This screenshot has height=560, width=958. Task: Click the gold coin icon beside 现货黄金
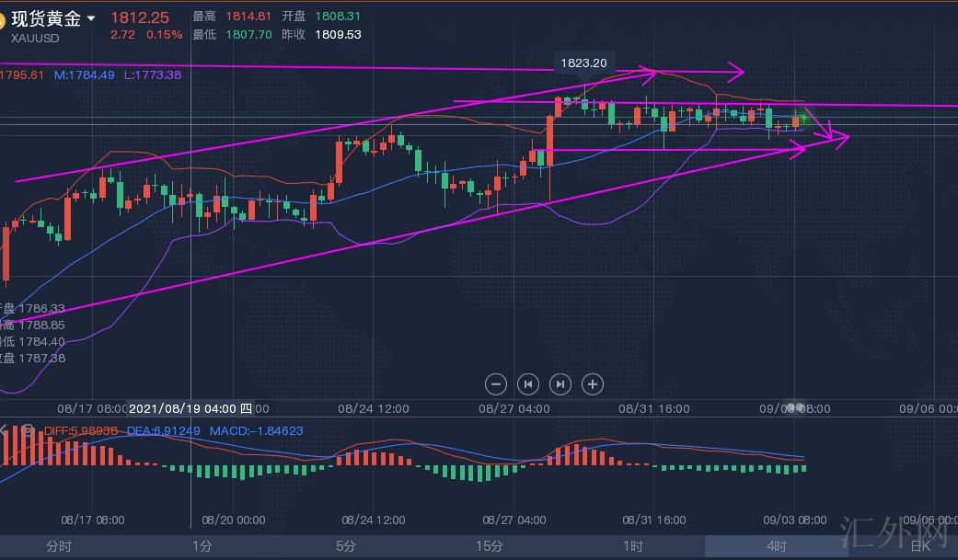pos(3,19)
